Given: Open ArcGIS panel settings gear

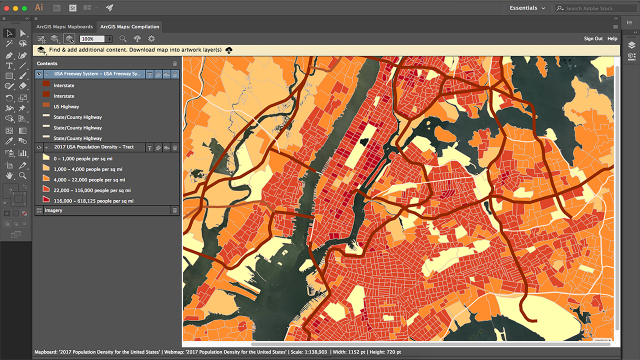Looking at the screenshot, I should [151, 39].
